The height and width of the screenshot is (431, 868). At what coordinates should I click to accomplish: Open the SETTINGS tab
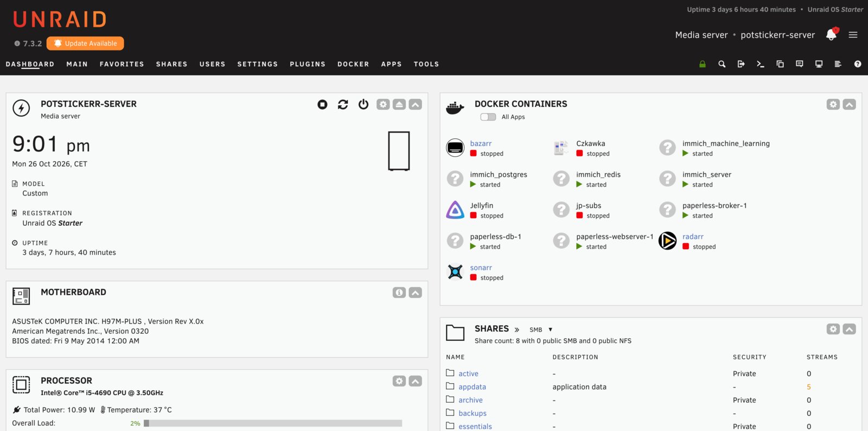point(258,64)
